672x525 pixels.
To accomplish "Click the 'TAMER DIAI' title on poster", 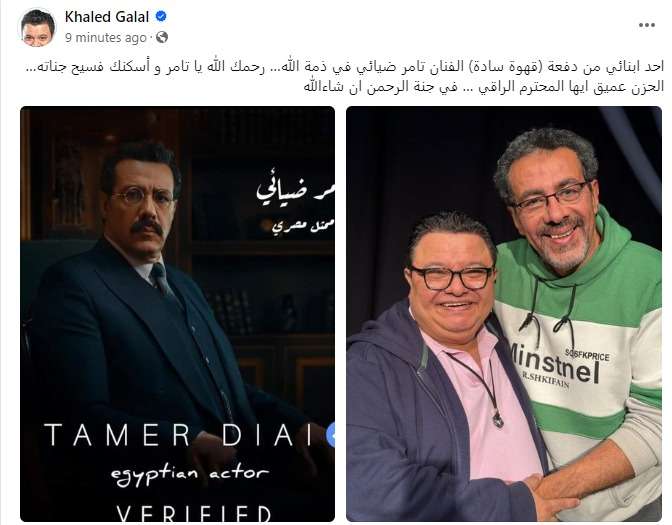I will point(180,435).
